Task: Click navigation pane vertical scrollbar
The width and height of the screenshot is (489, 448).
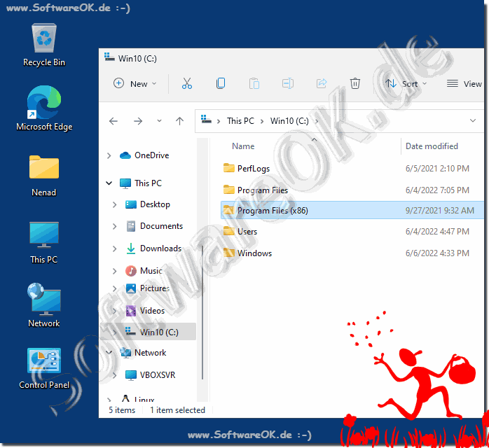Action: click(x=202, y=312)
